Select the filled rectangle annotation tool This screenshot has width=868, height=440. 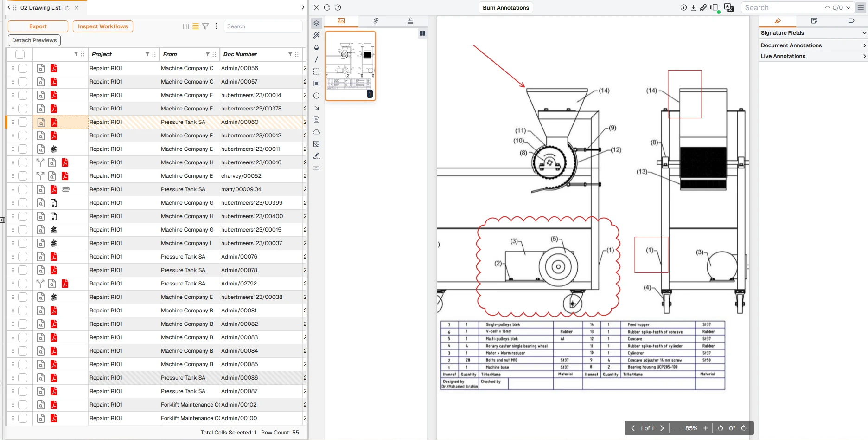(x=316, y=84)
